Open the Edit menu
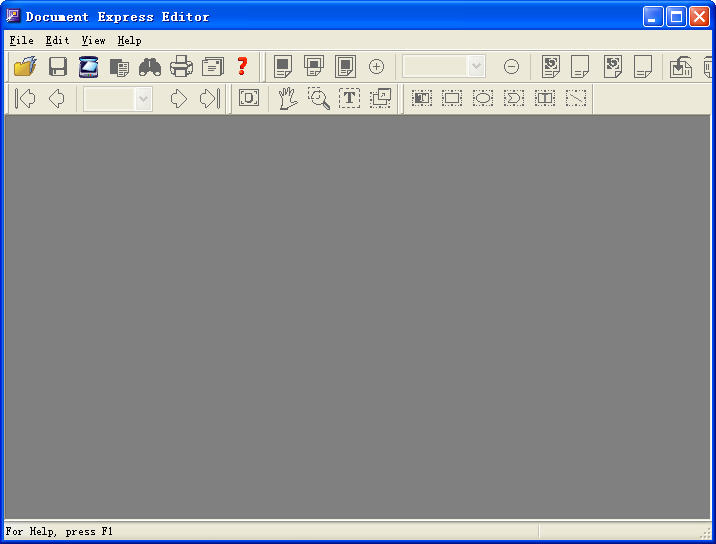 click(x=57, y=41)
